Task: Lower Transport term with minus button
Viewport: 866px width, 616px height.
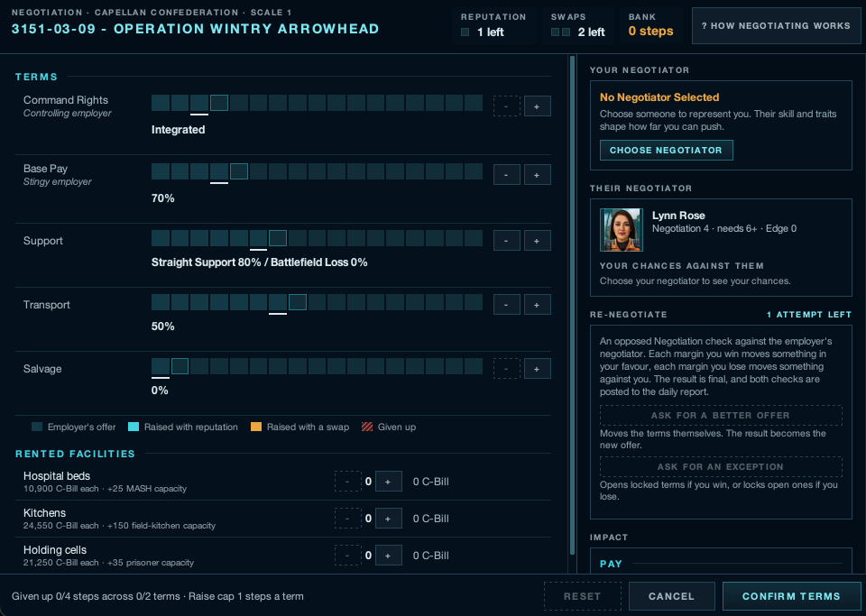Action: [506, 305]
